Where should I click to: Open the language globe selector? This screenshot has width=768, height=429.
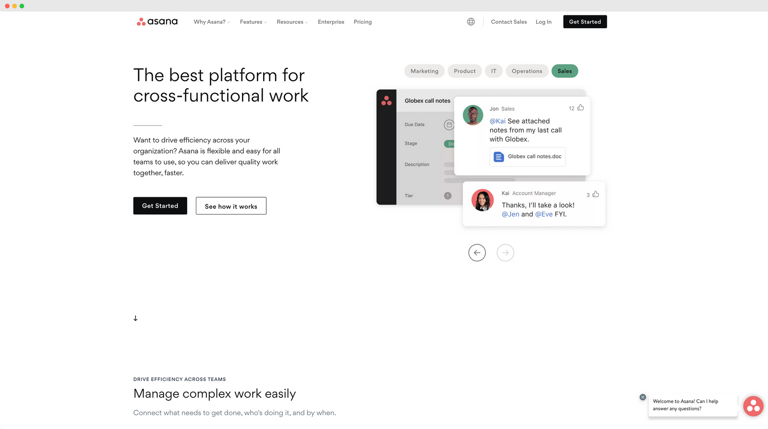point(471,22)
